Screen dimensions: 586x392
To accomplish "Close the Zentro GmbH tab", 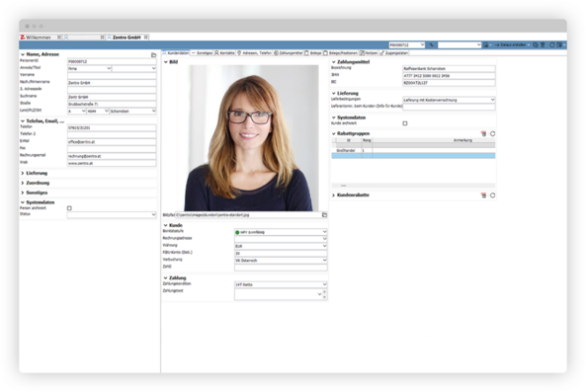I will coord(146,38).
